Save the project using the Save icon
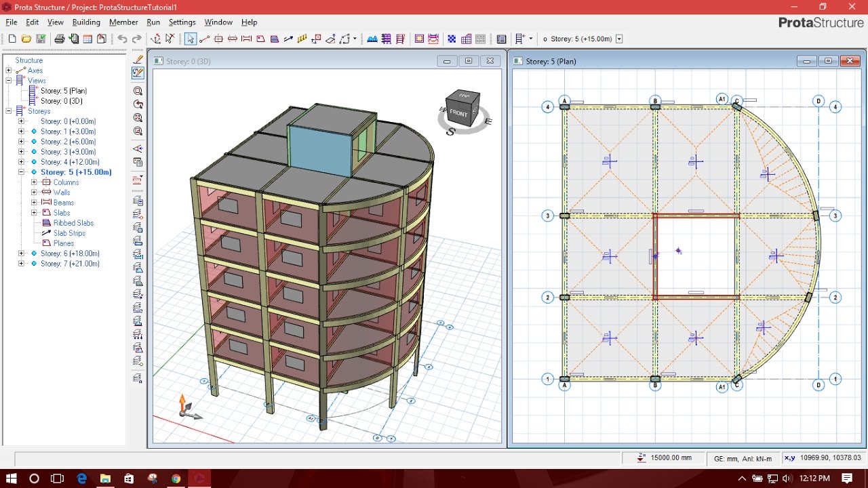This screenshot has height=488, width=868. 41,39
